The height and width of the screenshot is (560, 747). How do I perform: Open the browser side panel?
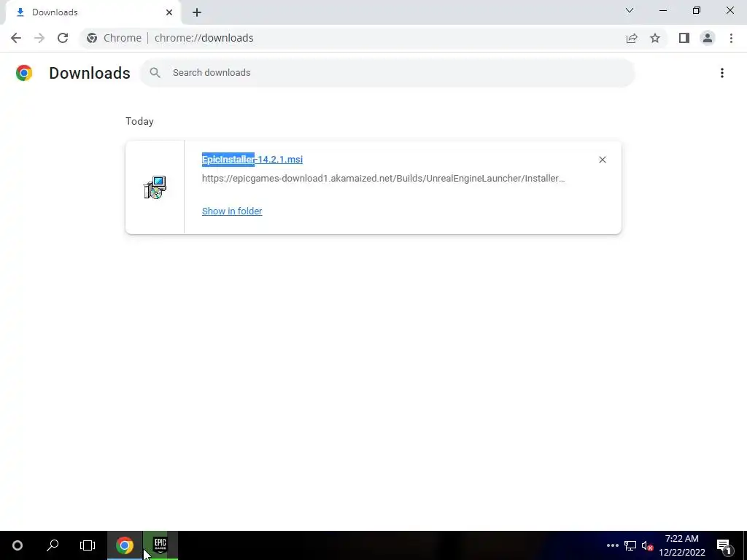684,38
